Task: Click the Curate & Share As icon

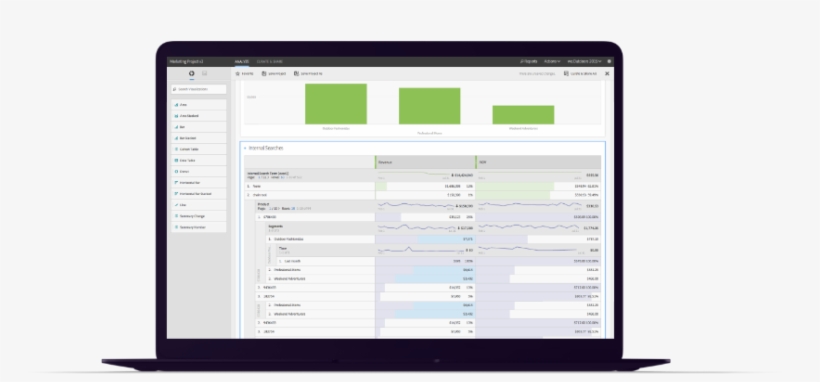Action: tap(566, 74)
